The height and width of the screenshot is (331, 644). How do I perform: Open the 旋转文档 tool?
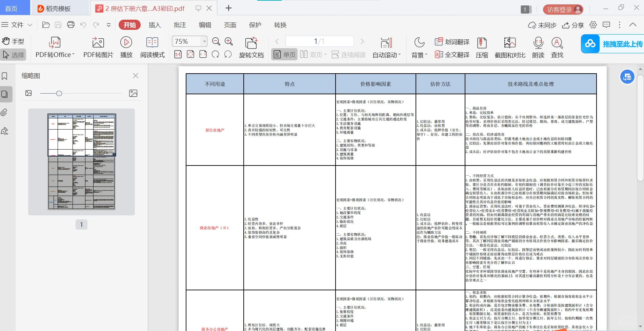click(x=251, y=47)
